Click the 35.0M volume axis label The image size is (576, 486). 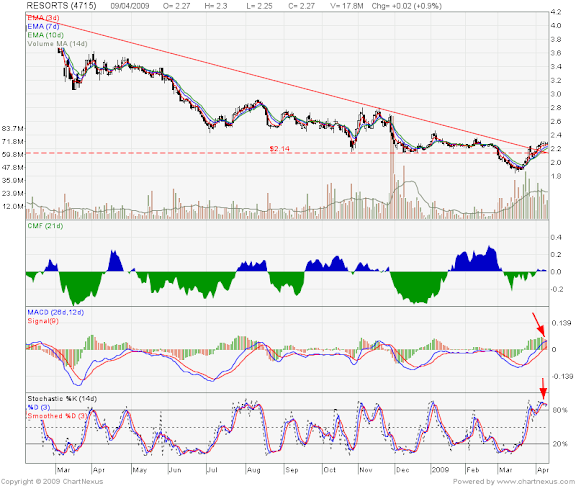click(x=13, y=180)
